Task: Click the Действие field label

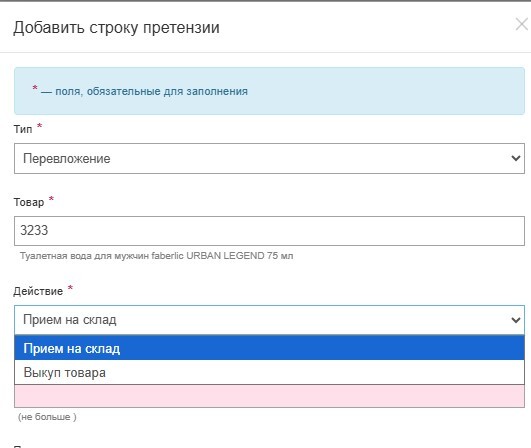Action: point(38,291)
